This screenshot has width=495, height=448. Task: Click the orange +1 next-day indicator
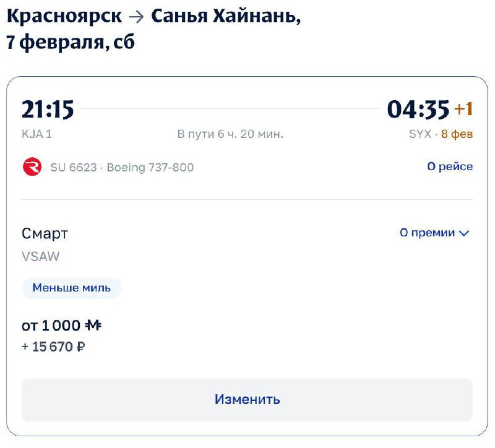(x=463, y=110)
